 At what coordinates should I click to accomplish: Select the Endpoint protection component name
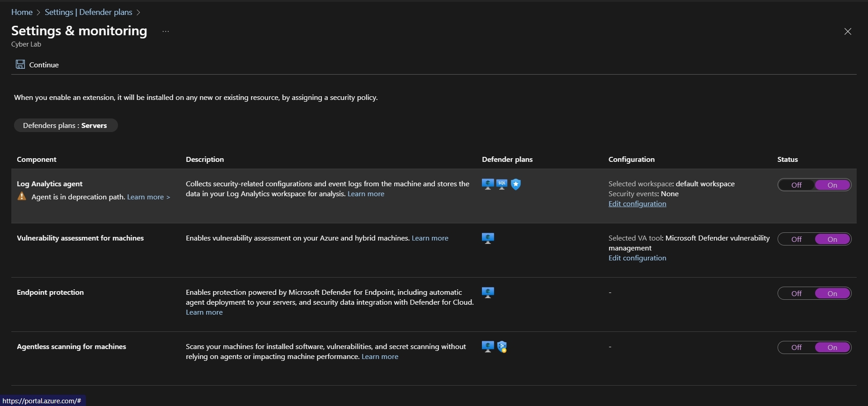coord(50,292)
